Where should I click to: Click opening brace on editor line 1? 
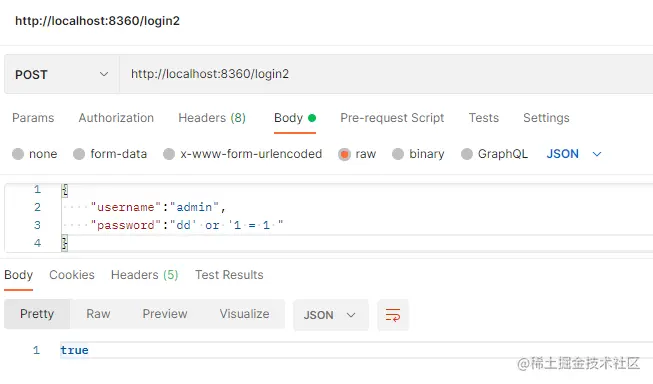(x=65, y=190)
